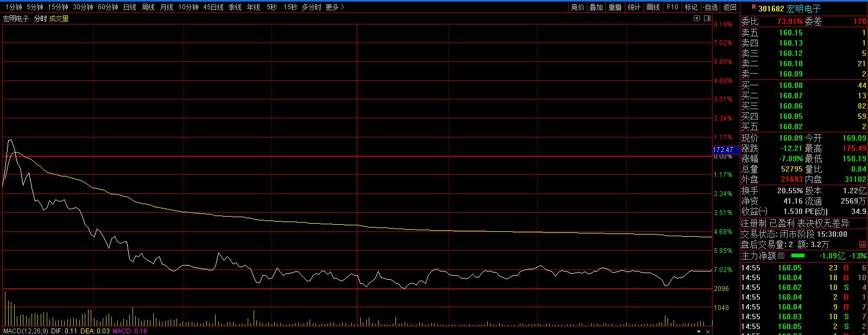Click the 卖四 160.13 order row
Image resolution: width=868 pixels, height=335 pixels.
click(x=804, y=43)
